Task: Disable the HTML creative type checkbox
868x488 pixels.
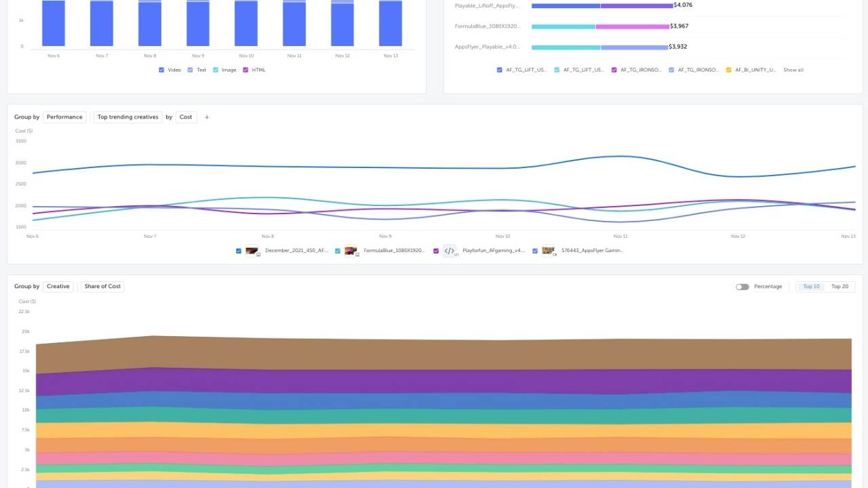Action: pyautogui.click(x=245, y=70)
